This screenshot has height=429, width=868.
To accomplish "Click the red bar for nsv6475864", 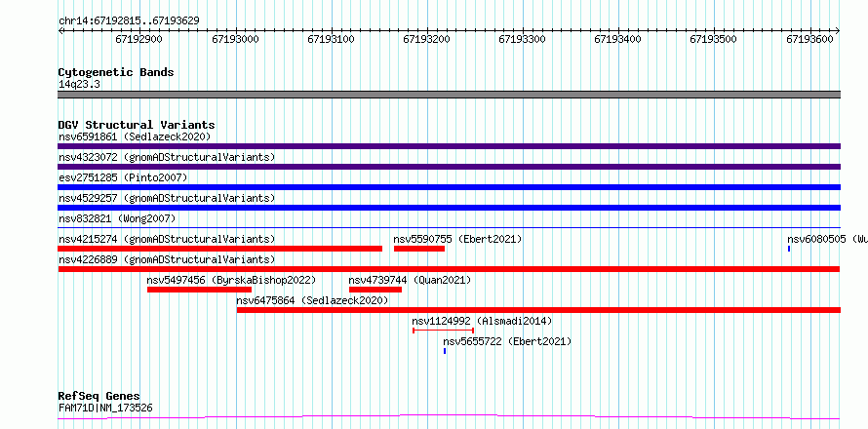I will click(x=538, y=310).
